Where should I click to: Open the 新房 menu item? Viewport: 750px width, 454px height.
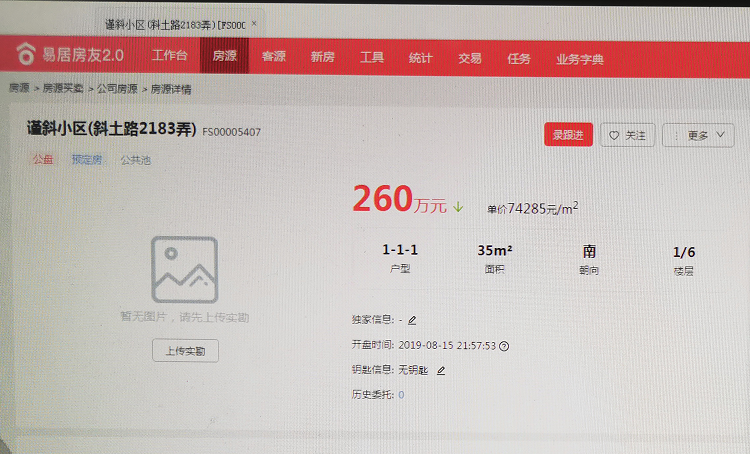click(322, 58)
